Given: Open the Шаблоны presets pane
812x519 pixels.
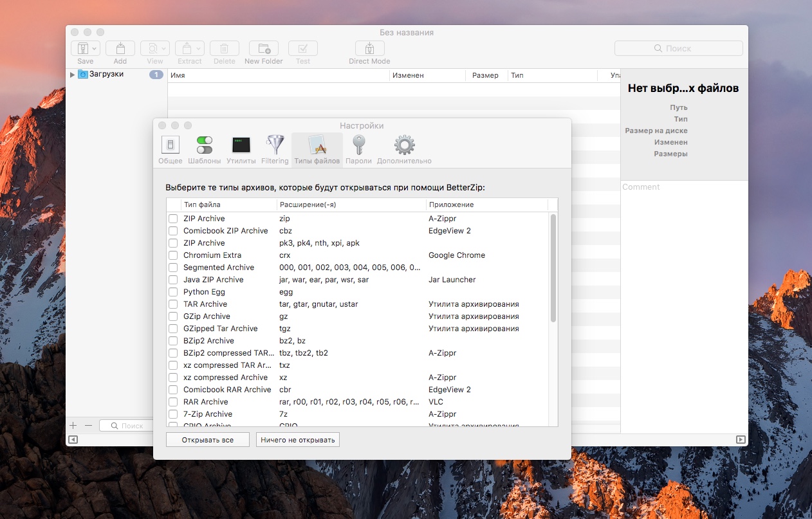Looking at the screenshot, I should click(x=205, y=145).
